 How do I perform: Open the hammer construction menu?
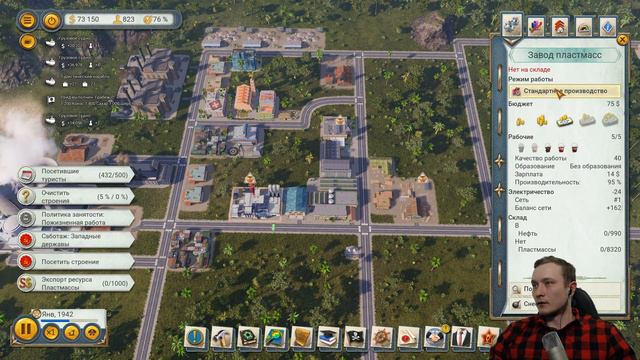[x=222, y=338]
